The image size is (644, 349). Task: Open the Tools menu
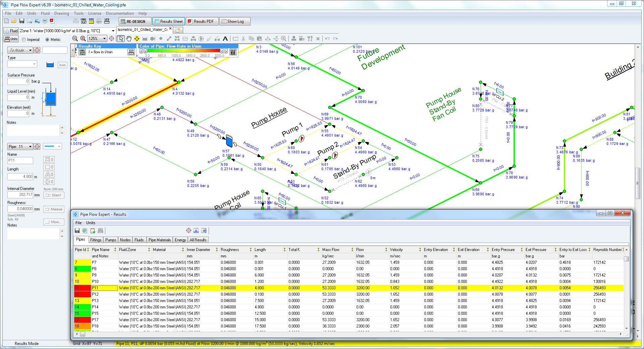click(x=79, y=13)
